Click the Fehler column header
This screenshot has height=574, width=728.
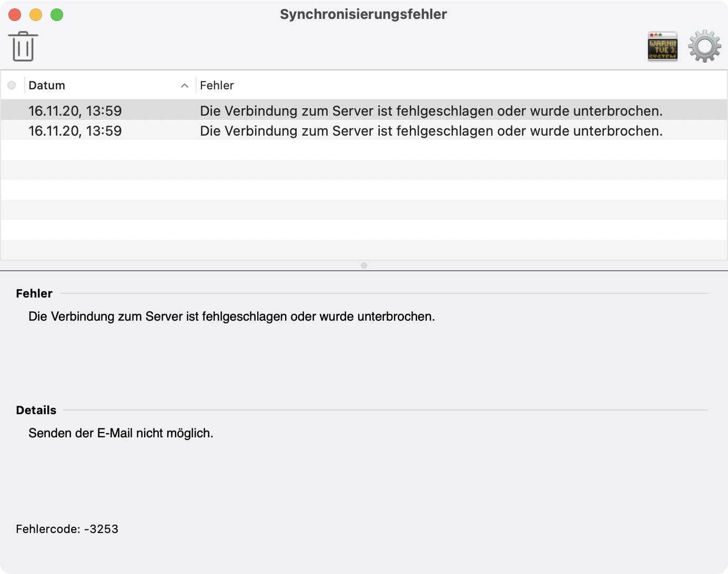tap(217, 85)
